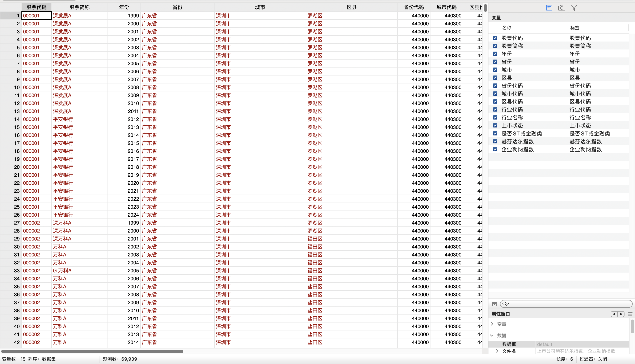The width and height of the screenshot is (635, 364).
Task: Click the variable filter dropdown box icon
Action: [494, 304]
